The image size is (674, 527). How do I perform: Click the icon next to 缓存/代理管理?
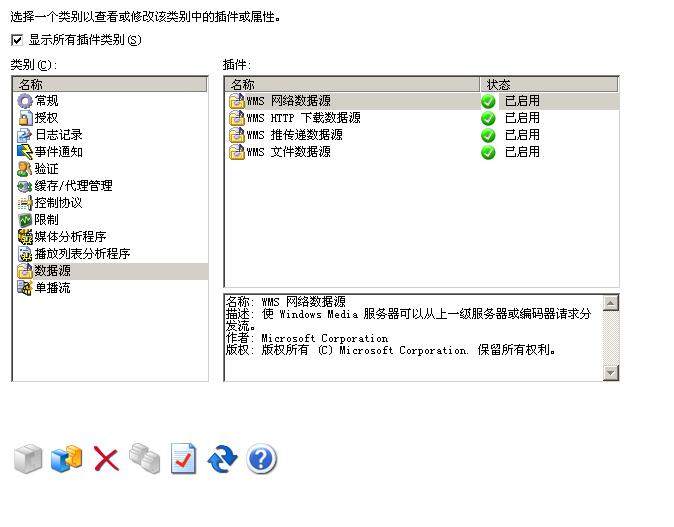25,186
